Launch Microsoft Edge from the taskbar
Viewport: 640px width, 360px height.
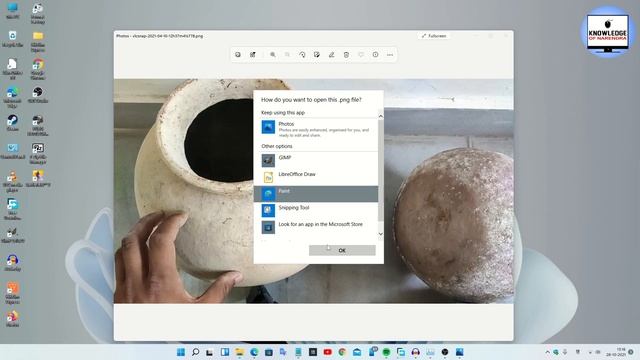[x=254, y=352]
